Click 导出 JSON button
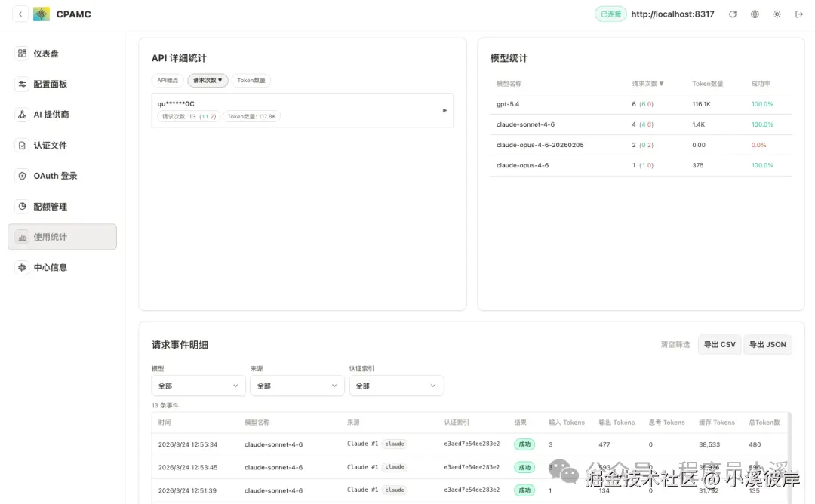 tap(767, 345)
